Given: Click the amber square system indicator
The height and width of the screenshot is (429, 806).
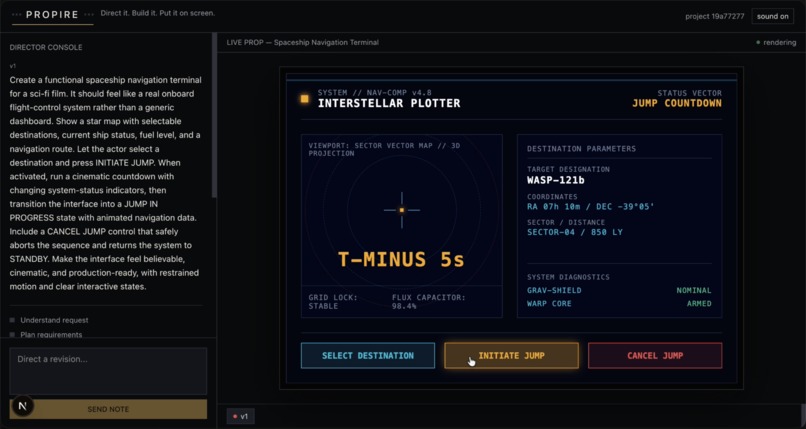Looking at the screenshot, I should 305,99.
